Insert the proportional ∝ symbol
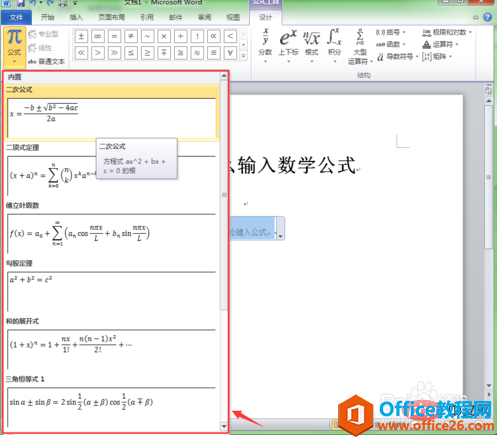501x443 pixels. coord(214,36)
